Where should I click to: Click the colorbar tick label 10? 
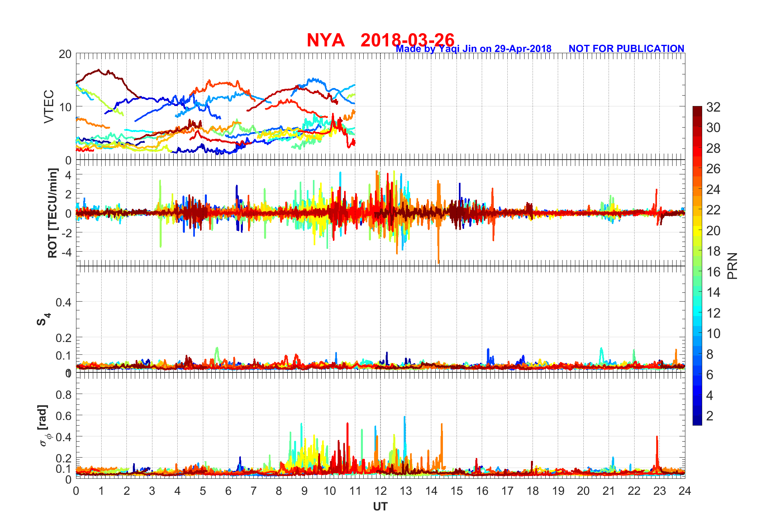pyautogui.click(x=713, y=333)
